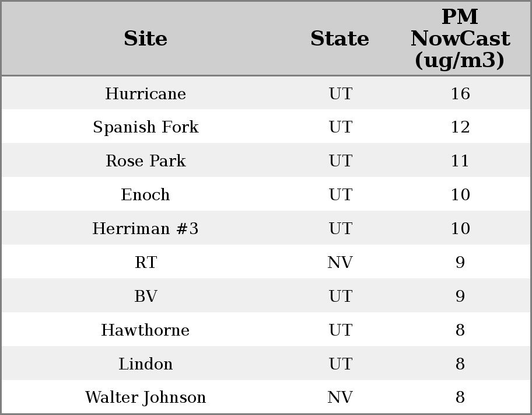The width and height of the screenshot is (532, 415).
Task: Select the Spanish Fork site cell
Action: (145, 127)
